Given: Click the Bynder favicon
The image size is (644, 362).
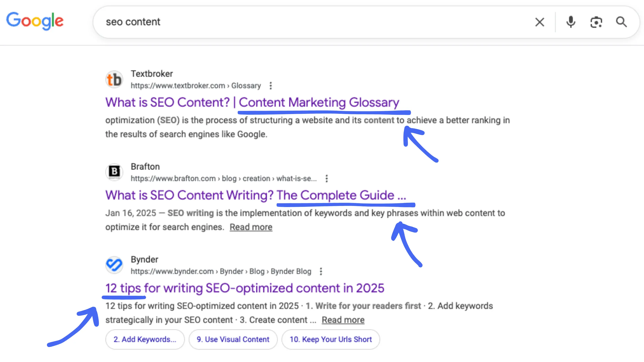Looking at the screenshot, I should coord(114,265).
